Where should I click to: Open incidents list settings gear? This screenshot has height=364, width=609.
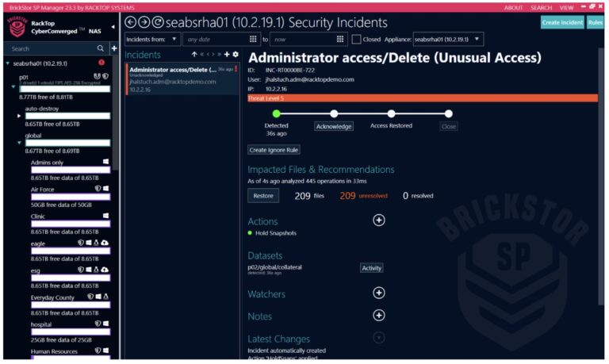[x=236, y=55]
